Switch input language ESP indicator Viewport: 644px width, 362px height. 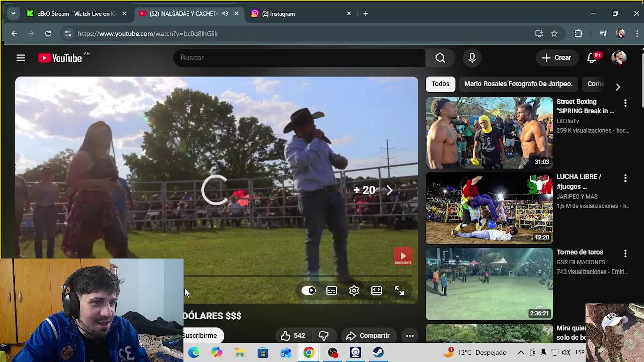point(579,353)
